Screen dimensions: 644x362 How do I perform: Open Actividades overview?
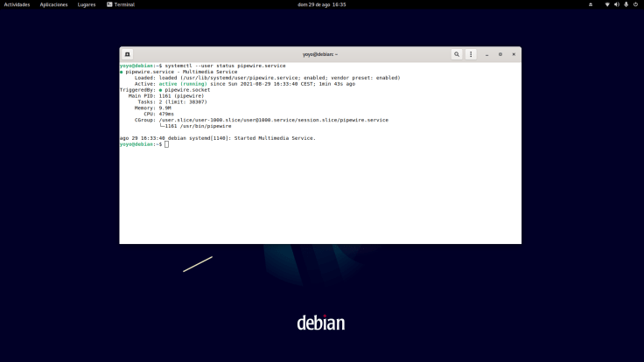17,4
